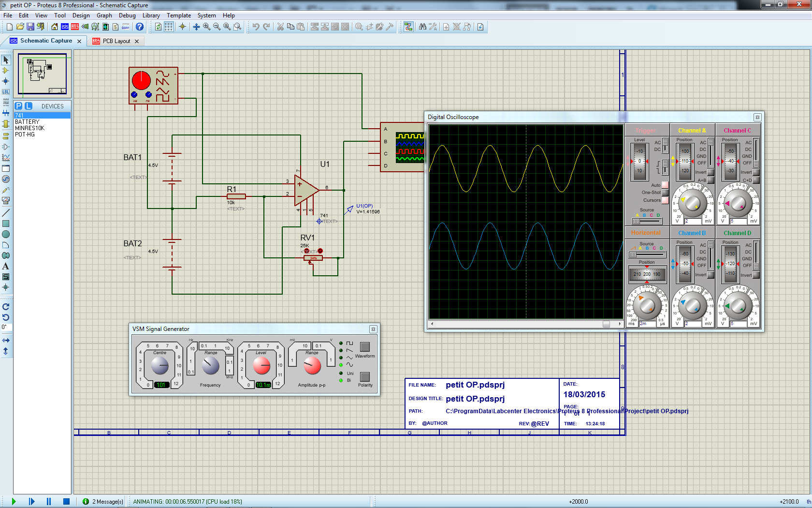
Task: Click the Zoom In magnifier icon
Action: coord(207,27)
